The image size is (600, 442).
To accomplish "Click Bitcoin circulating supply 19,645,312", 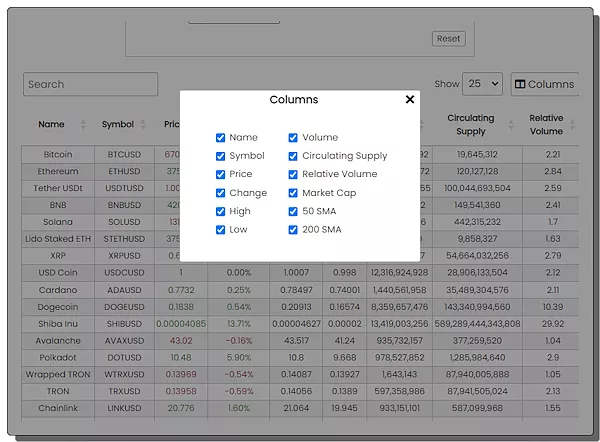I will [477, 155].
